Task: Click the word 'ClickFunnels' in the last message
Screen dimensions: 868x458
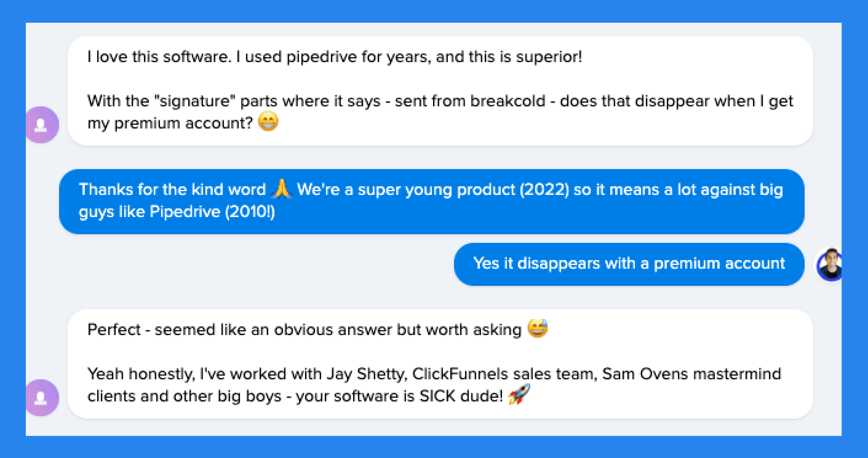Action: point(460,374)
